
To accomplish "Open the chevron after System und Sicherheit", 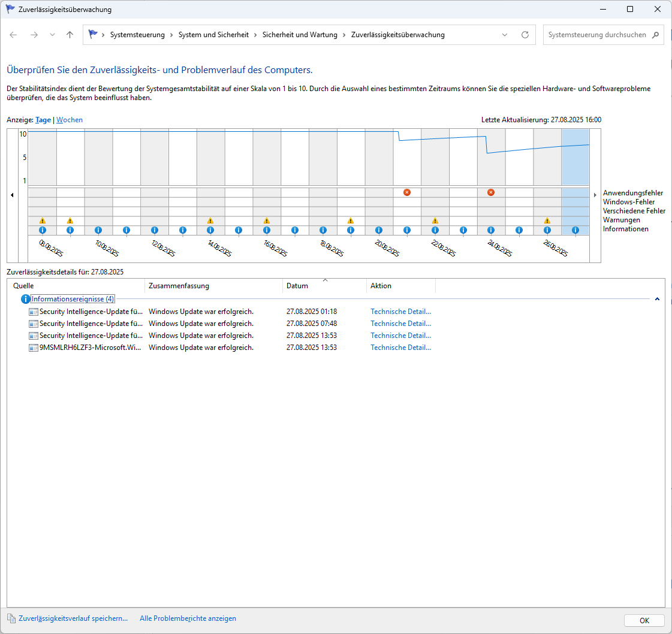I will click(256, 35).
